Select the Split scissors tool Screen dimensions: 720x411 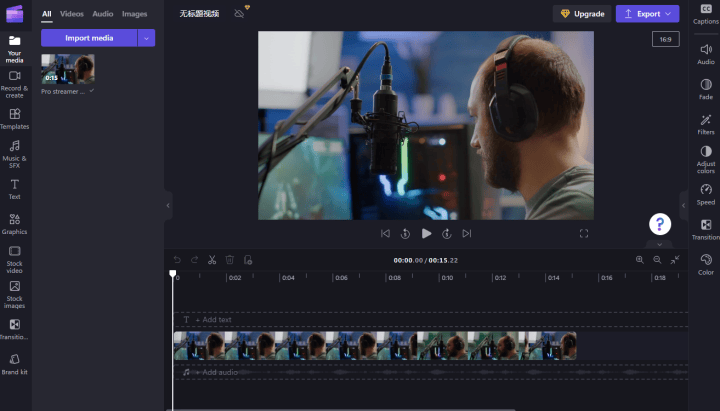tap(212, 260)
